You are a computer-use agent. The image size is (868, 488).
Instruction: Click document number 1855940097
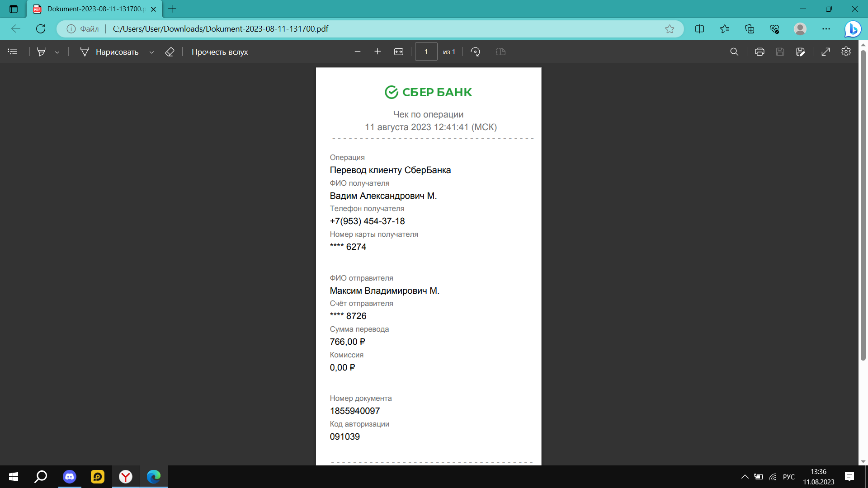[x=355, y=411]
